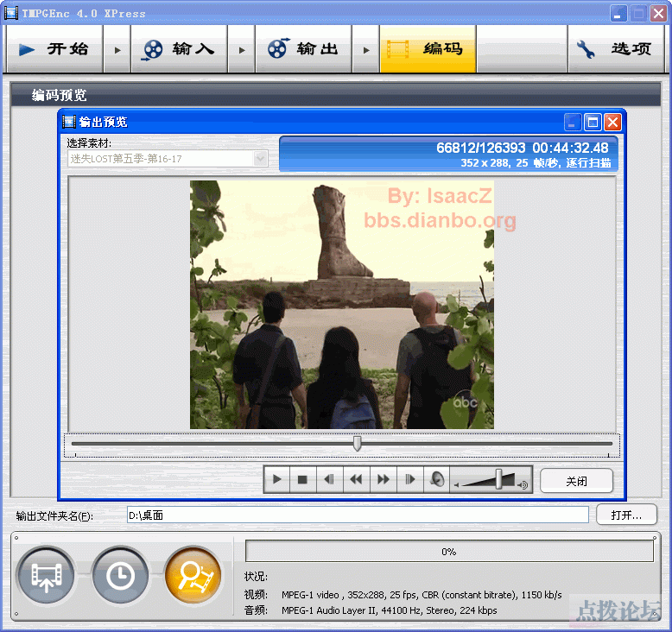This screenshot has width=672, height=632.
Task: Click the TMPGEnc app icon in title bar
Action: point(10,13)
